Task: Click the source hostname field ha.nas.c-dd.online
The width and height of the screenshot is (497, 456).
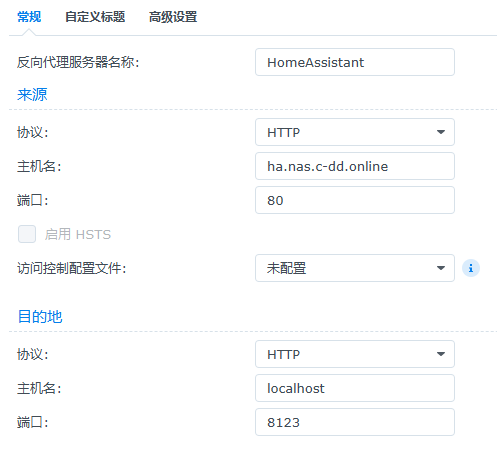Action: point(355,166)
